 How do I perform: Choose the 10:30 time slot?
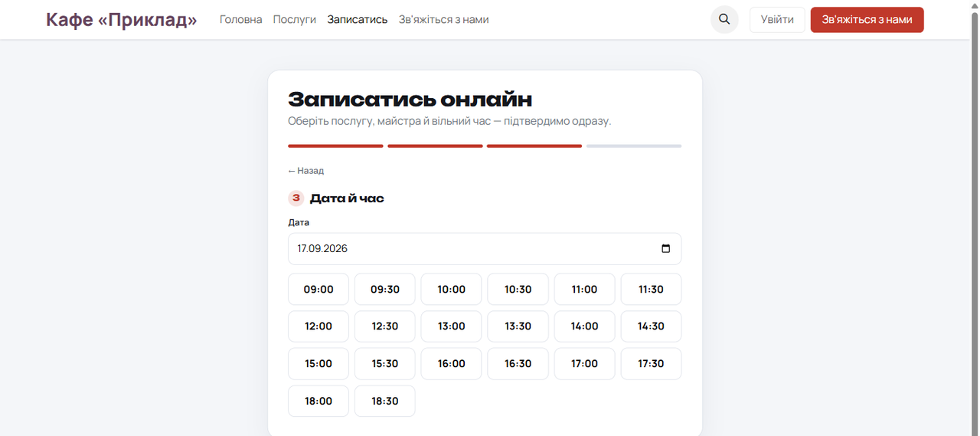coord(518,289)
